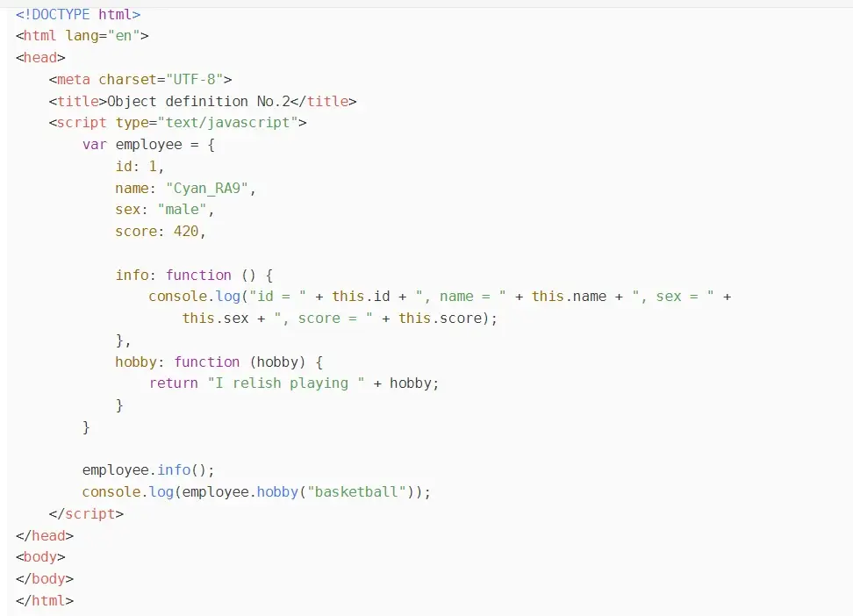
Task: Click the 'id: 1,' property line
Action: coord(140,167)
